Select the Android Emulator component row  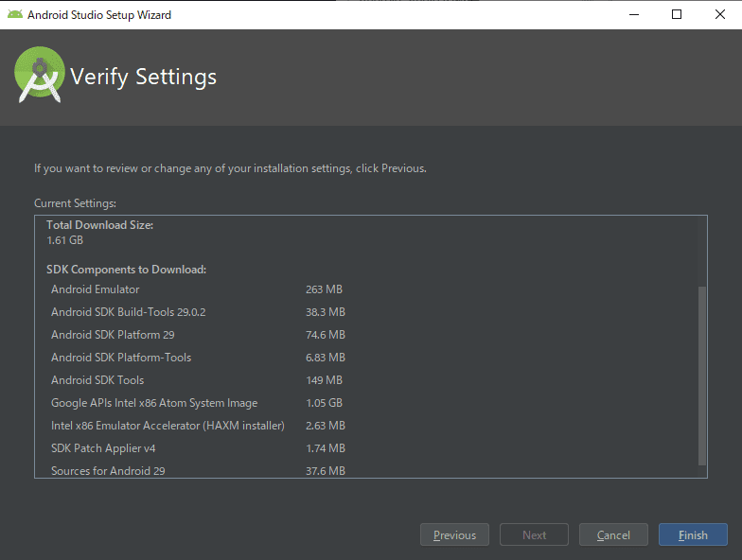[197, 289]
